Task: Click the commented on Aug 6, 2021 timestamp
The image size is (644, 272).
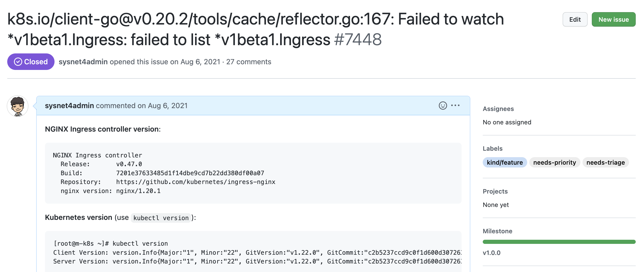Action: pos(167,106)
